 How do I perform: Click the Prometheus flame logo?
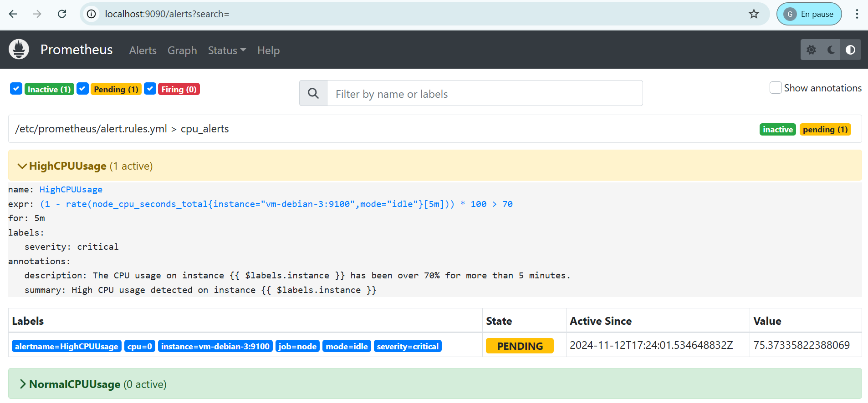click(x=19, y=50)
